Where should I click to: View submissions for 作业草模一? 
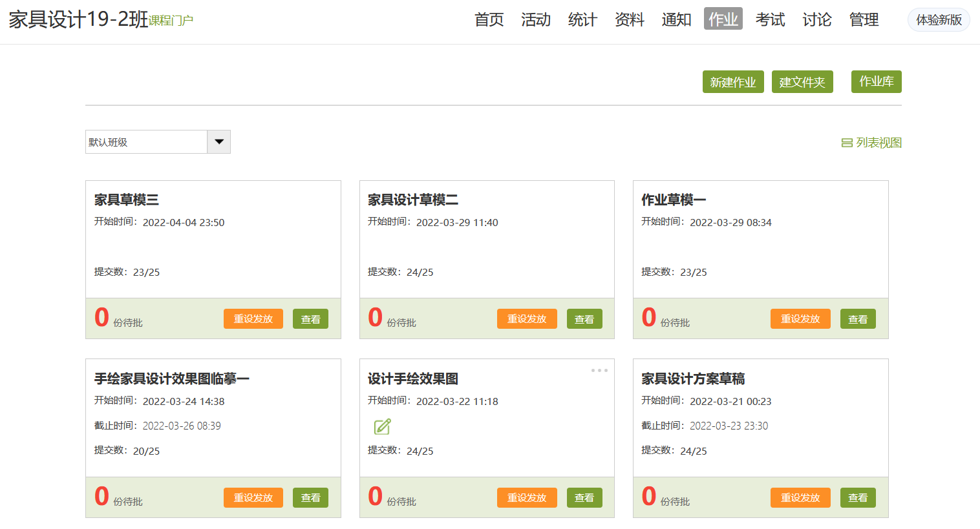pyautogui.click(x=858, y=319)
